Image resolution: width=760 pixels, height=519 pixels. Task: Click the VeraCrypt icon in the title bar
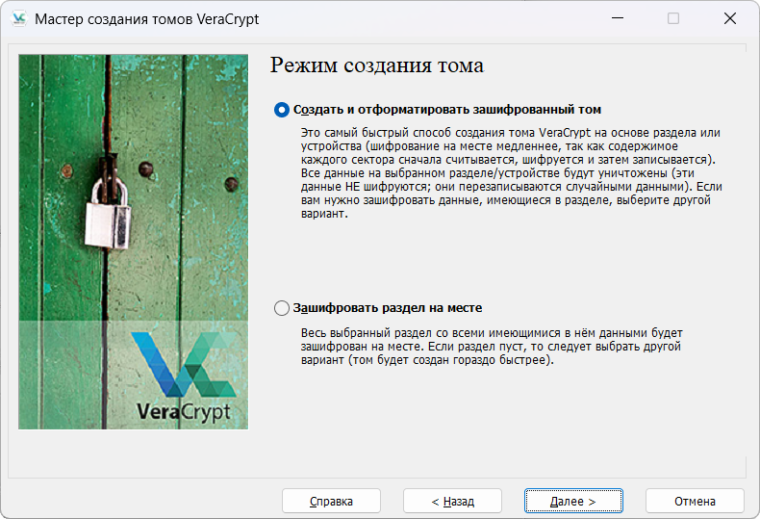(18, 19)
